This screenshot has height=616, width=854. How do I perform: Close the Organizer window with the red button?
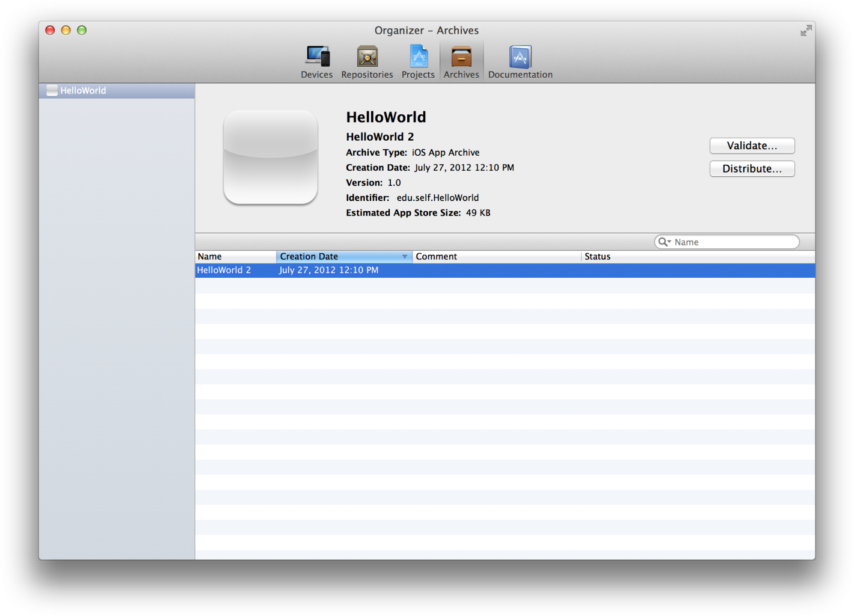pos(51,30)
